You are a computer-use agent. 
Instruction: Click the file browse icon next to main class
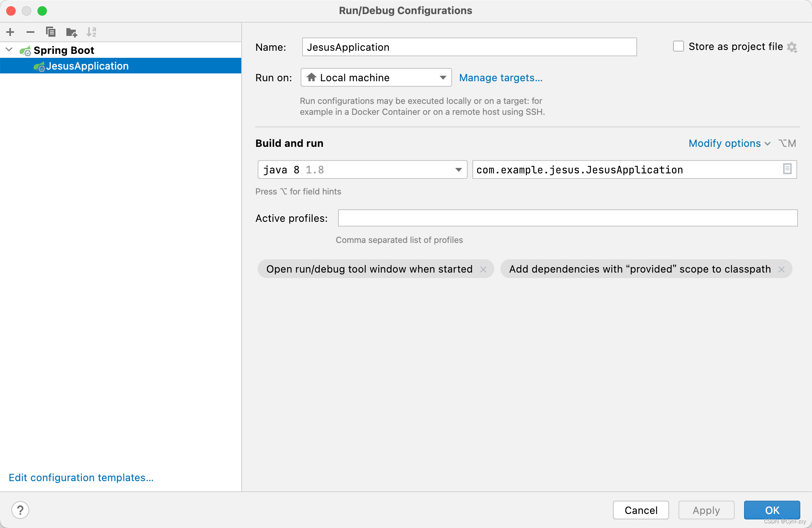pos(787,170)
